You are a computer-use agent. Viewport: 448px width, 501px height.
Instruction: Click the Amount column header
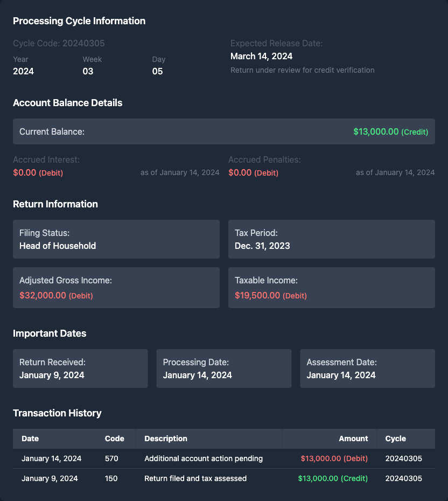pos(353,439)
